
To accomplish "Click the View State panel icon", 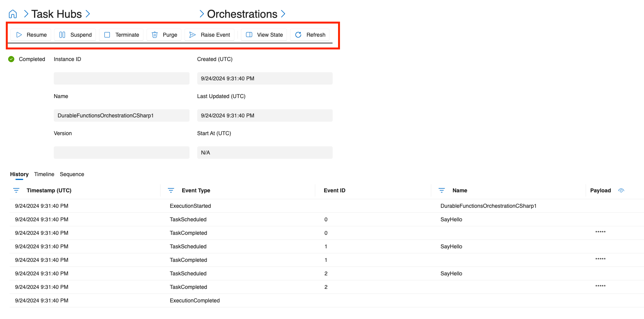I will 249,35.
